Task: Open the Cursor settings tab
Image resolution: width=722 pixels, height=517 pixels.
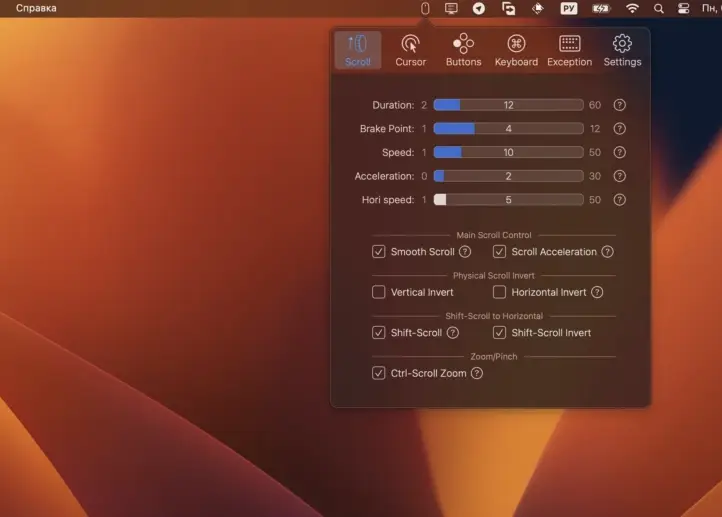Action: 410,50
